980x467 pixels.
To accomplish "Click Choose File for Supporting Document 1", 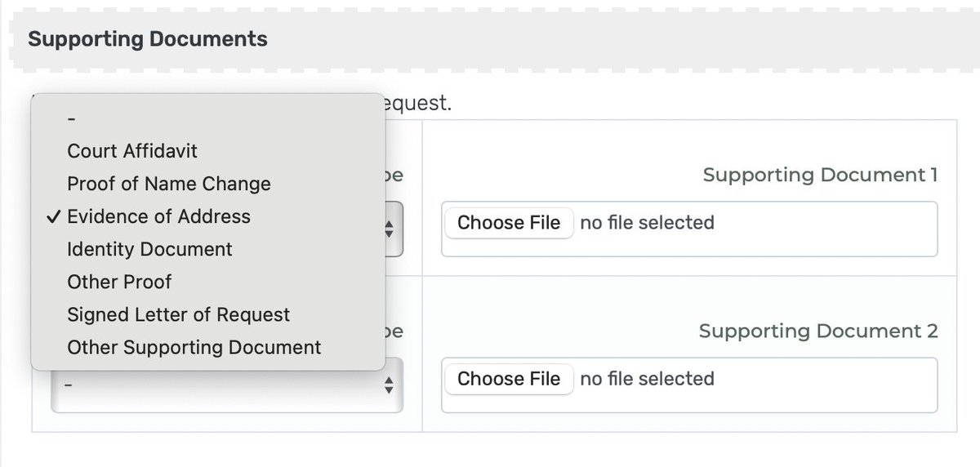I will (509, 222).
